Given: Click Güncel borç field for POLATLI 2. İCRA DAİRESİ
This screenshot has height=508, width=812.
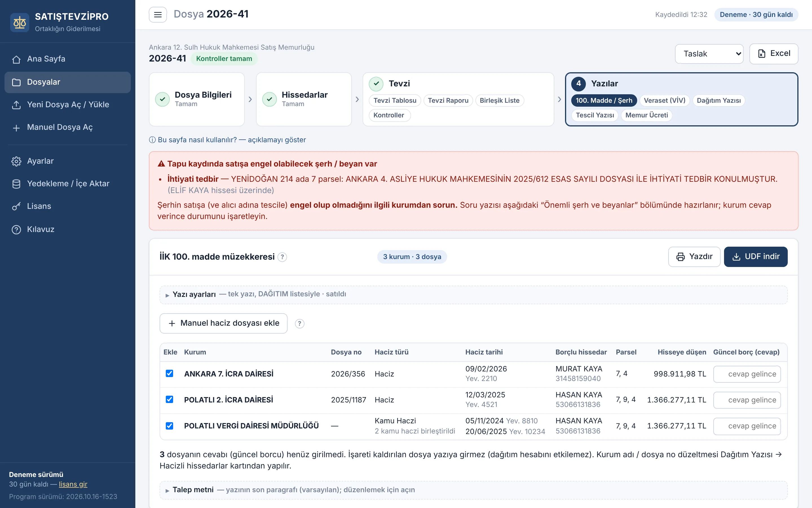Looking at the screenshot, I should (x=747, y=400).
